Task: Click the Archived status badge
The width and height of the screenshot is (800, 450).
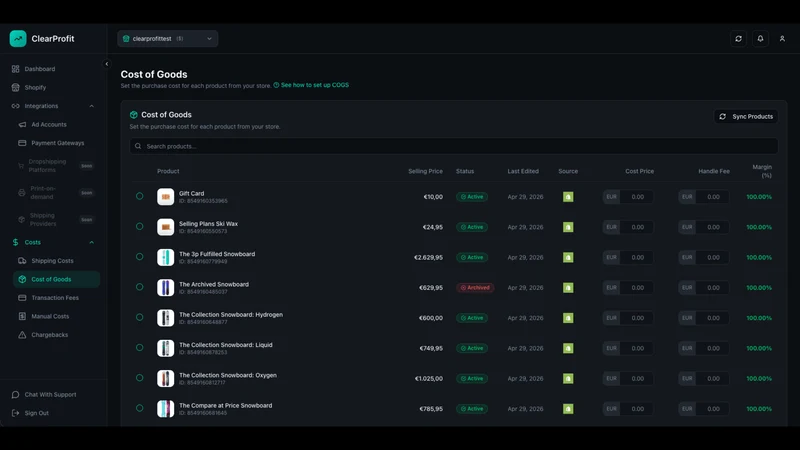Action: coord(475,288)
